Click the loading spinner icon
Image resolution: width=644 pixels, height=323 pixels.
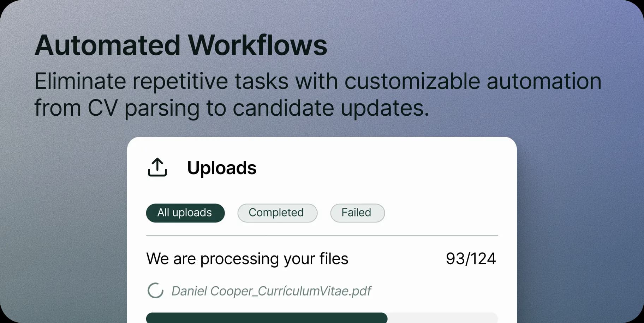click(x=155, y=291)
